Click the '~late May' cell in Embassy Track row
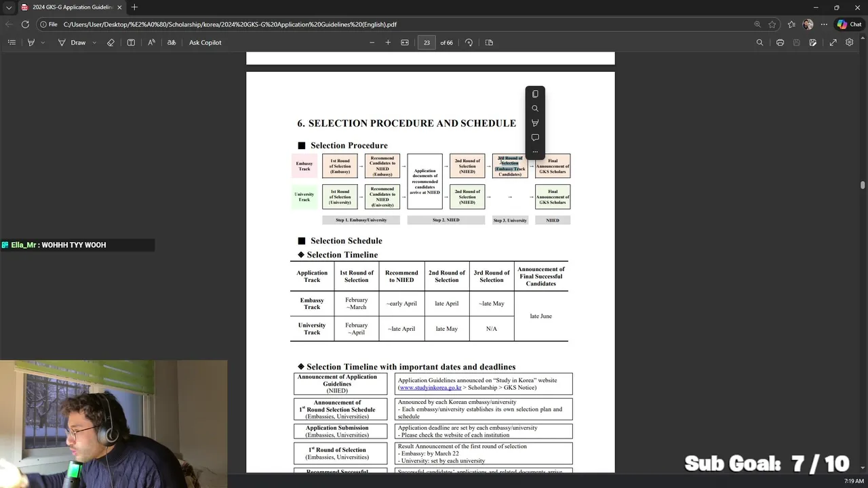Image resolution: width=868 pixels, height=488 pixels. click(492, 304)
